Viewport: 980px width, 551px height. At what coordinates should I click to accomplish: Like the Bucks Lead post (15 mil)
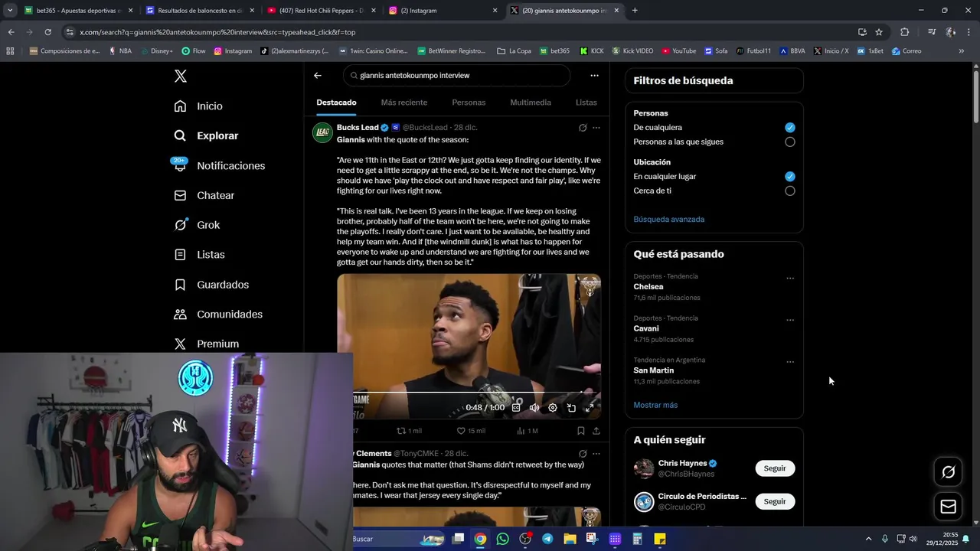(471, 431)
